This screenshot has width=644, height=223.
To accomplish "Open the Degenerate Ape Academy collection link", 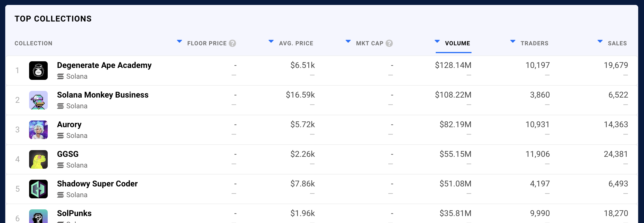I will tap(104, 65).
